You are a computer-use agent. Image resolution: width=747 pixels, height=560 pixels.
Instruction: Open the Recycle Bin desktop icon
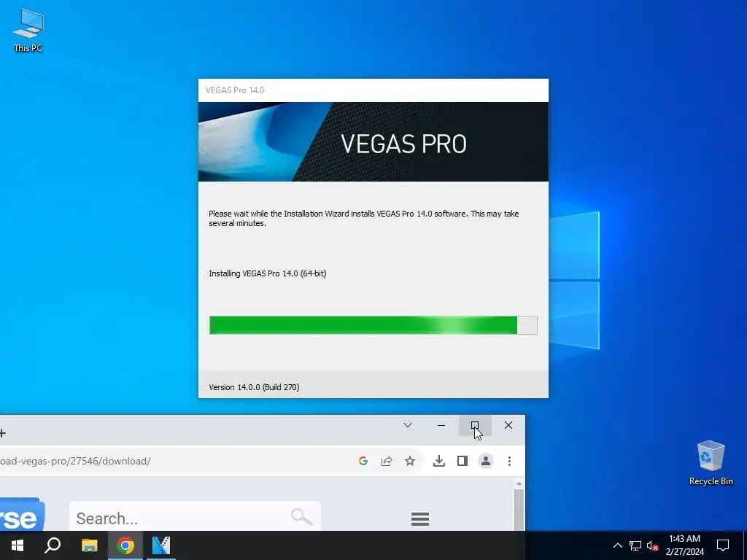pos(711,462)
